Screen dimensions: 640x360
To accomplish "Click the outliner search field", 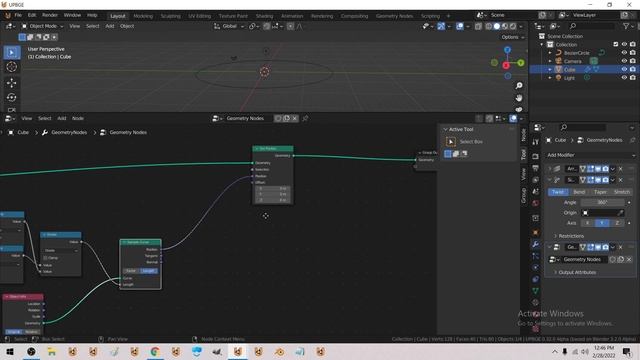I will pyautogui.click(x=591, y=26).
